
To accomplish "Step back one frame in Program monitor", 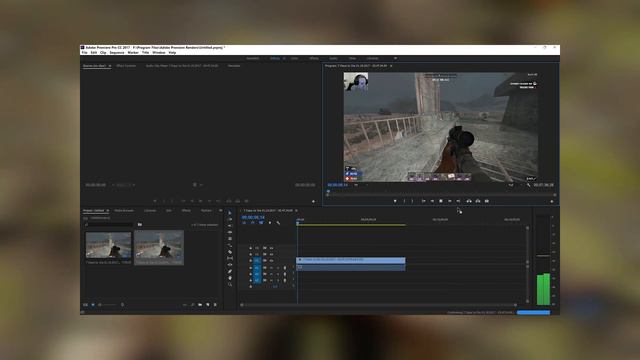I will click(432, 201).
